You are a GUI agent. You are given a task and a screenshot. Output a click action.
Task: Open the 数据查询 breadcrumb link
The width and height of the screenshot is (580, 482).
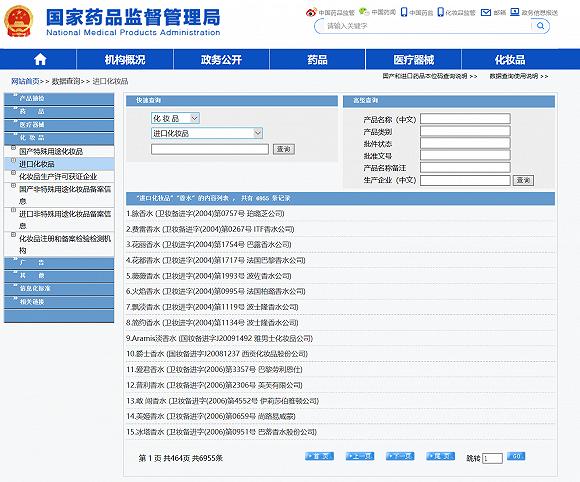coord(66,81)
